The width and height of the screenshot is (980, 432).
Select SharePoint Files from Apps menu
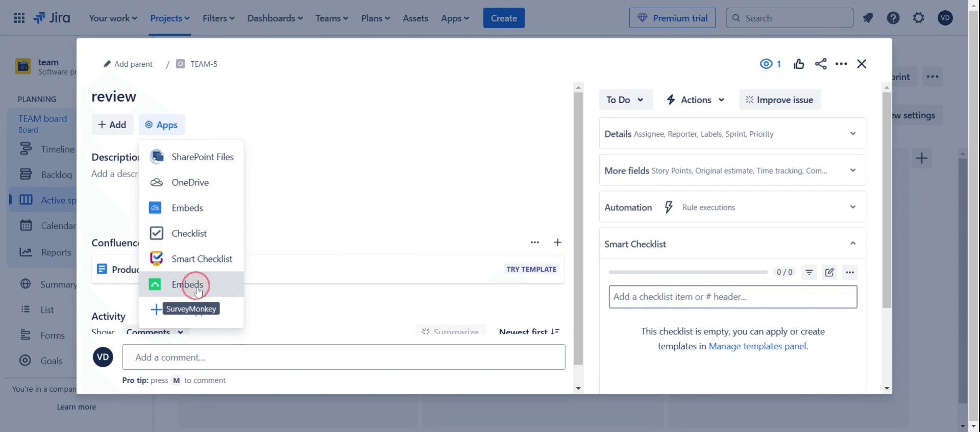click(191, 157)
